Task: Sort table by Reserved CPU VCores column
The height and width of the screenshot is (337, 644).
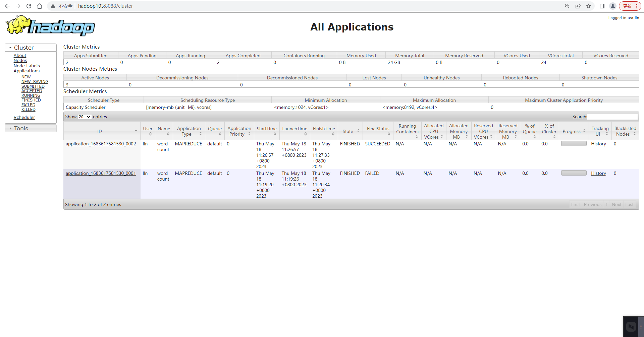Action: pos(483,131)
